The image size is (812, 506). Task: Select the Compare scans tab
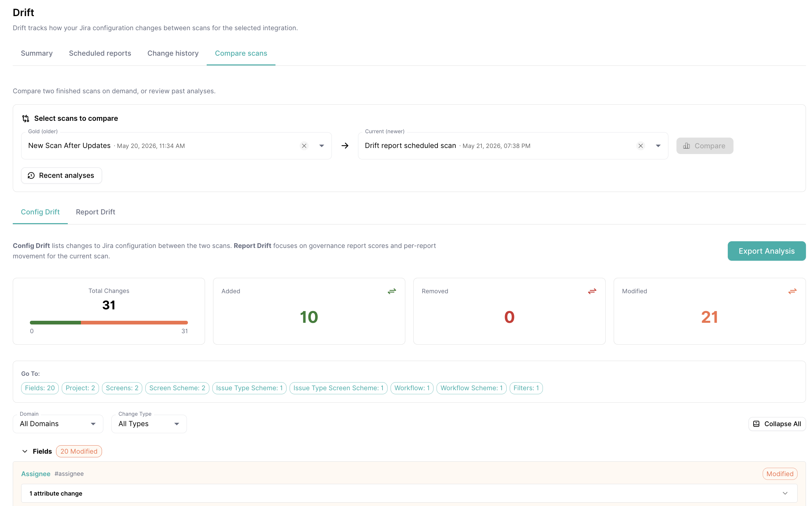(x=241, y=53)
